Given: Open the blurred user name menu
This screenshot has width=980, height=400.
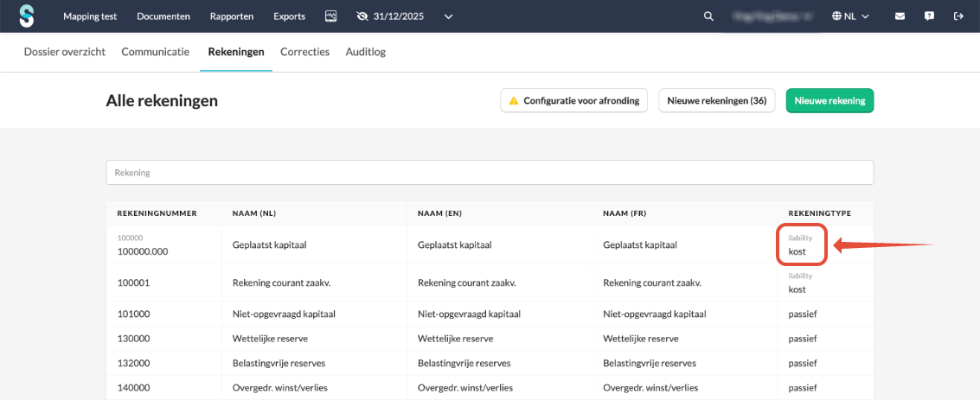Looking at the screenshot, I should click(x=772, y=17).
